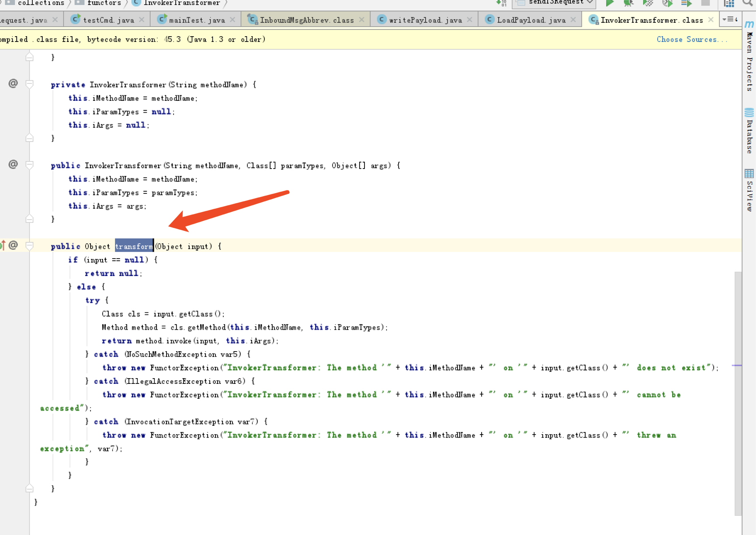Click gutter @ icon beside transform method
Viewport: 756px width, 535px height.
pyautogui.click(x=13, y=245)
